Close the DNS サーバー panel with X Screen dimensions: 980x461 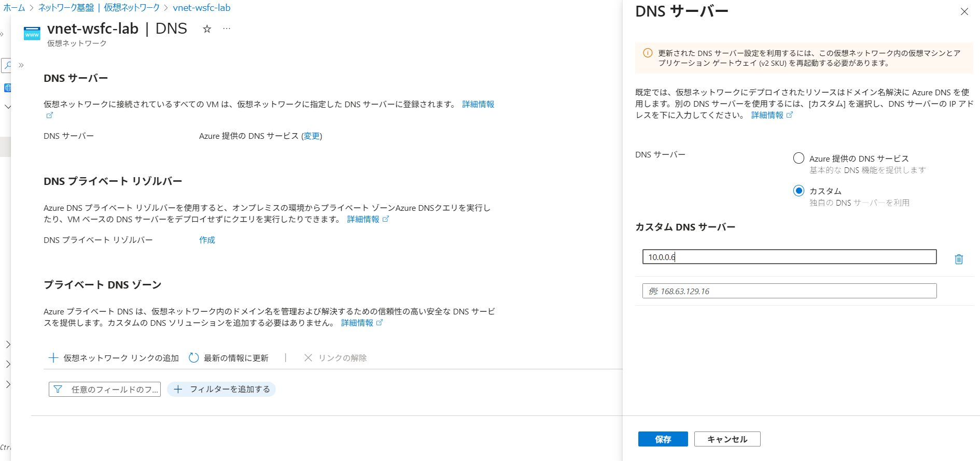[x=964, y=11]
